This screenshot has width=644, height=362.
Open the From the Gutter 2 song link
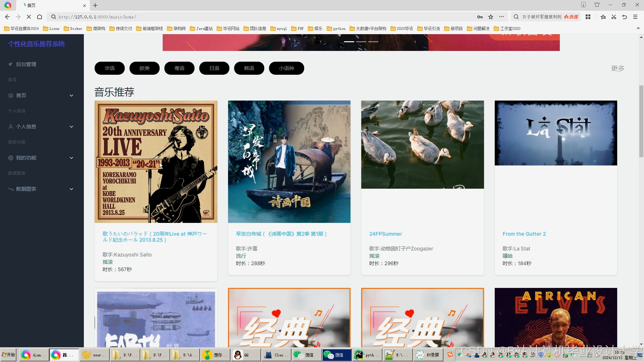tap(524, 234)
